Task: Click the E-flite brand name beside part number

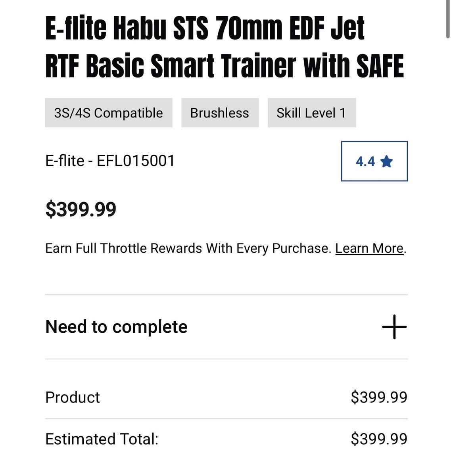Action: [65, 161]
